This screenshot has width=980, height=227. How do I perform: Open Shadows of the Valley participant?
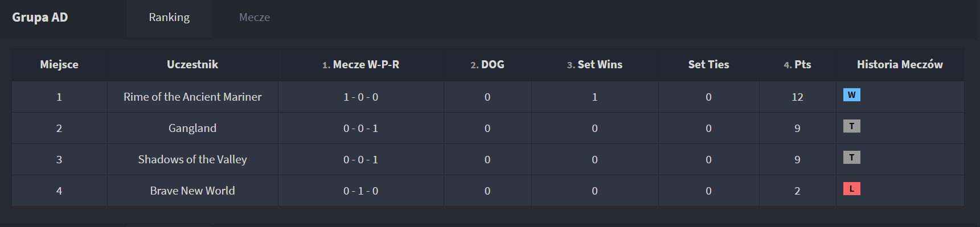(192, 159)
